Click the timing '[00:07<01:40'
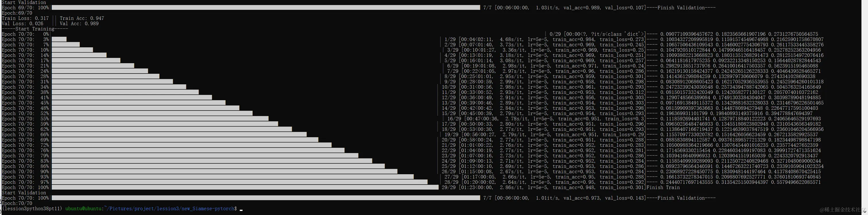This screenshot has width=868, height=215. point(475,44)
